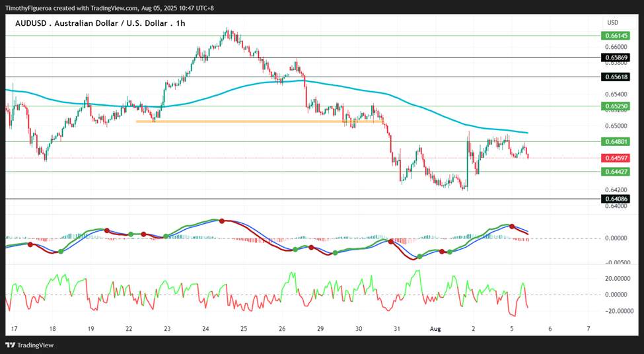Click the date label 22 on time axis
Screen dimensions: 644x354
[129, 328]
